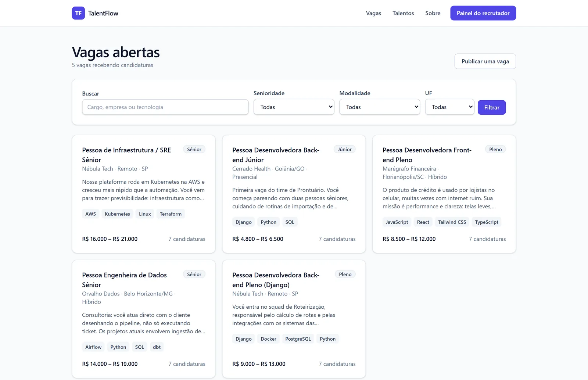Select Sobre in the top navigation
The width and height of the screenshot is (588, 380).
click(433, 13)
